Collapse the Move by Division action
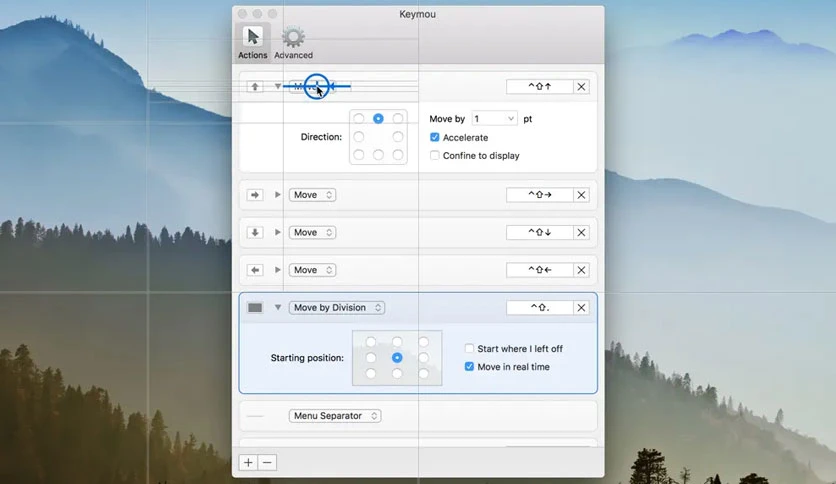This screenshot has height=484, width=836. (278, 308)
